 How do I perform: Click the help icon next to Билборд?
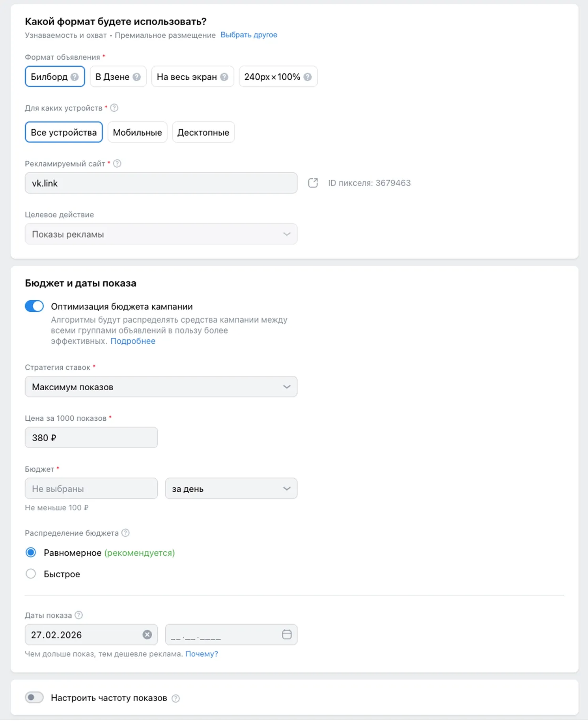pyautogui.click(x=75, y=77)
